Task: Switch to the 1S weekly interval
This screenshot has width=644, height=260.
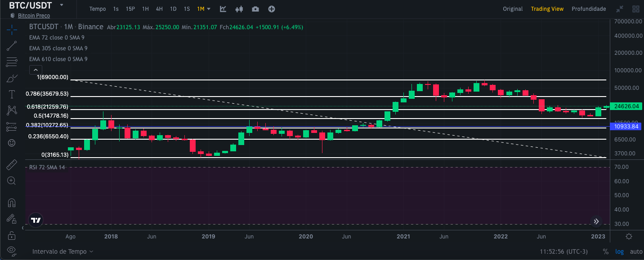Action: click(x=187, y=9)
